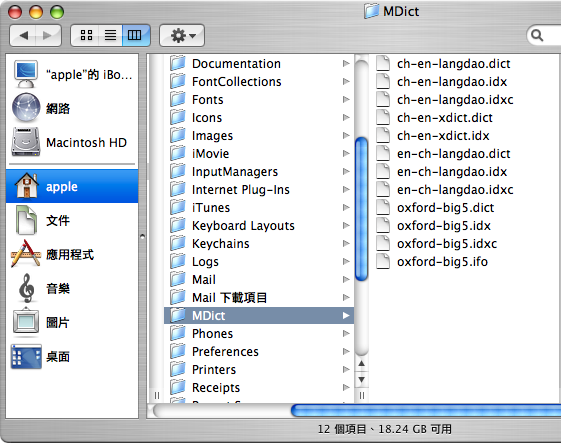
Task: Expand the Keyboard Layouts folder arrow
Action: (346, 225)
